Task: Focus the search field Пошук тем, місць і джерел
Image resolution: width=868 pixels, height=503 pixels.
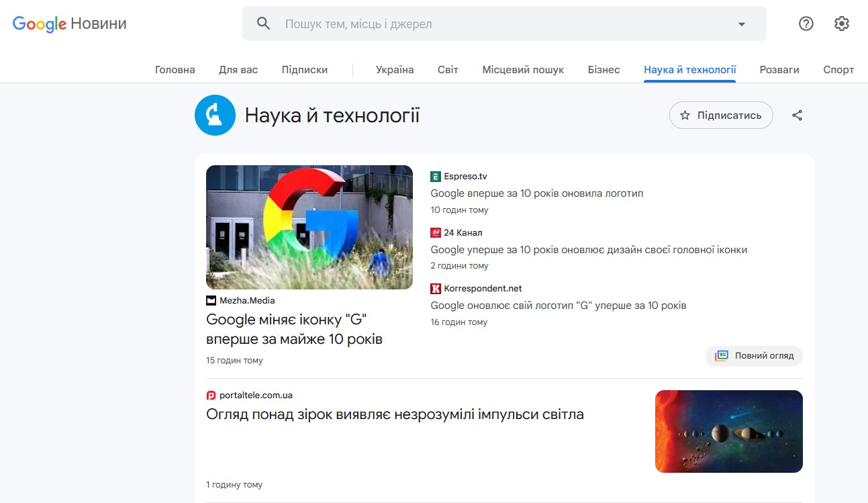Action: (504, 24)
